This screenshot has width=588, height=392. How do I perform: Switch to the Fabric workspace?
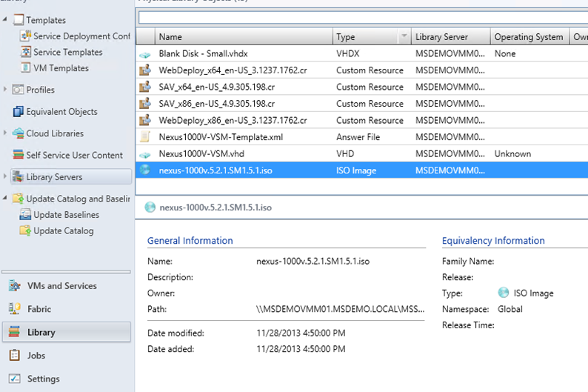click(x=67, y=309)
